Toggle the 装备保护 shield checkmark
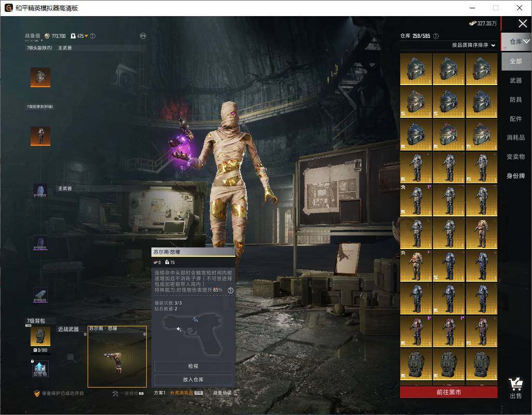This screenshot has width=532, height=415. coord(37,393)
